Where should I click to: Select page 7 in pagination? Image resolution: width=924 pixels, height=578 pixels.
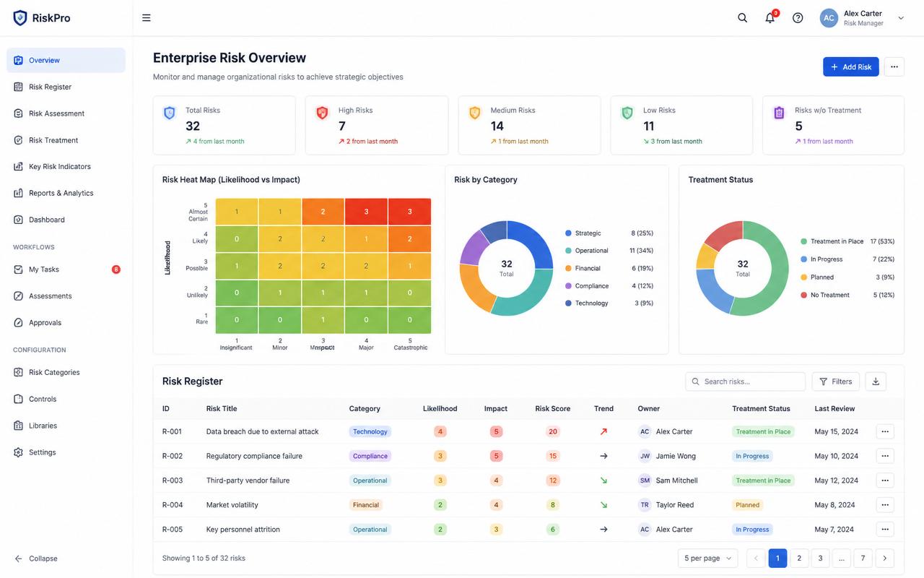point(863,558)
